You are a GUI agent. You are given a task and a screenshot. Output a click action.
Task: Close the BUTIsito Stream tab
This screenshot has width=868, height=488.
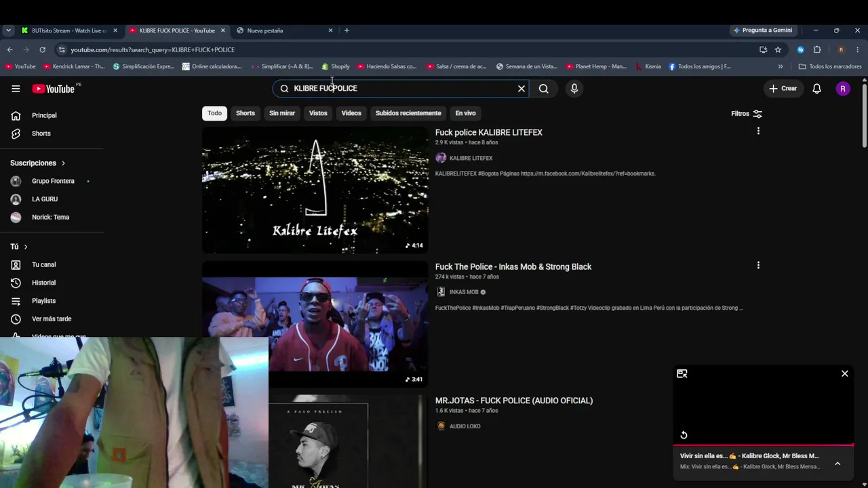point(115,30)
